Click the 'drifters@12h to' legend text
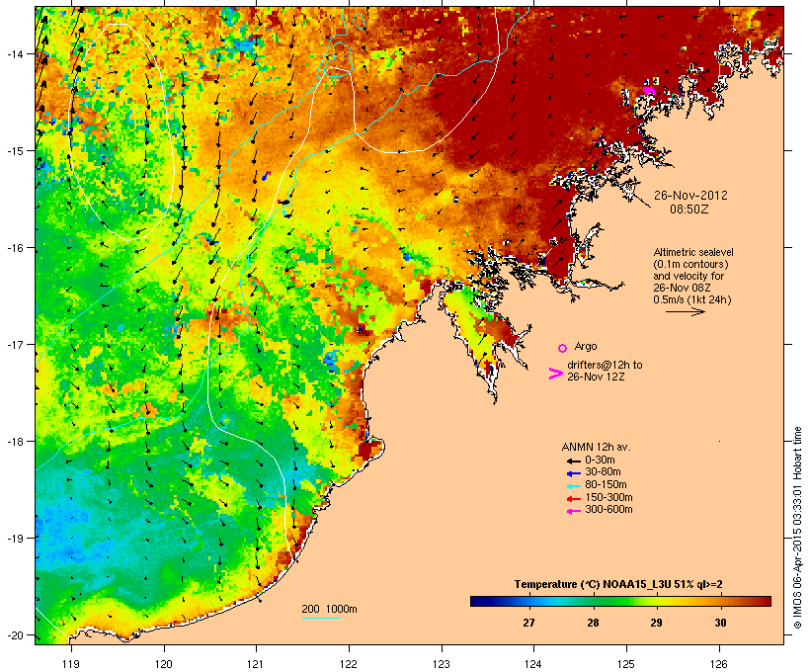 (x=605, y=365)
